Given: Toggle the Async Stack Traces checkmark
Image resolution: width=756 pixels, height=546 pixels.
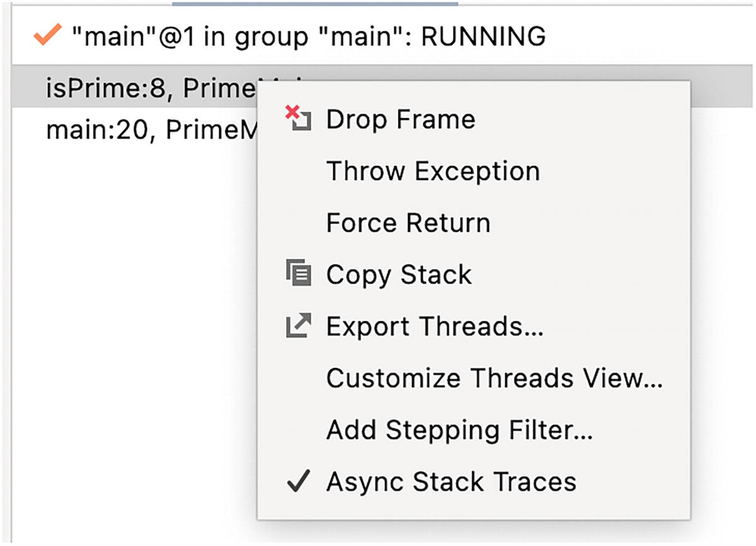Looking at the screenshot, I should tap(298, 482).
